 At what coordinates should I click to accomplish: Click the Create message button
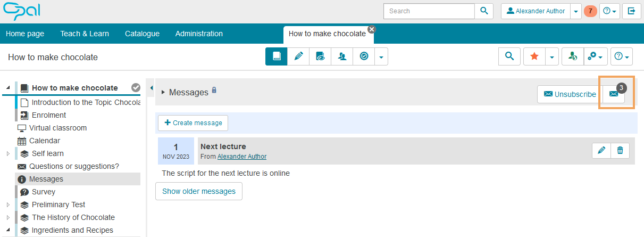tap(193, 123)
